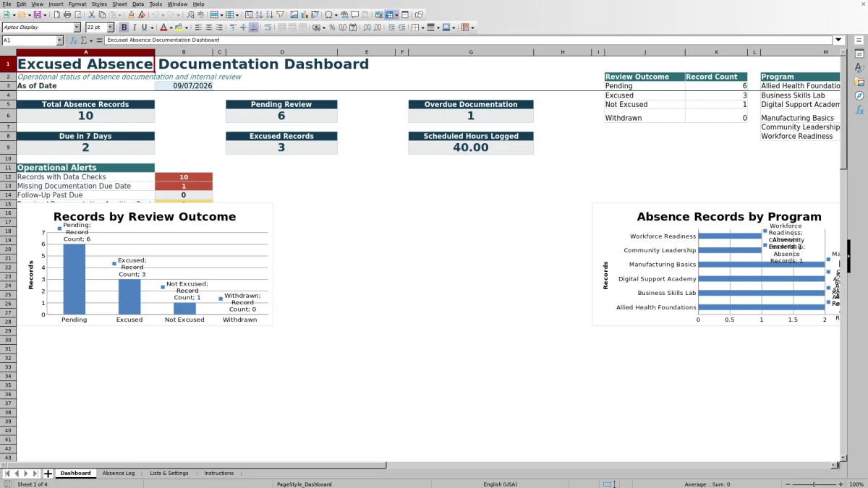Open the Sheet menu
The width and height of the screenshot is (868, 488).
(119, 4)
